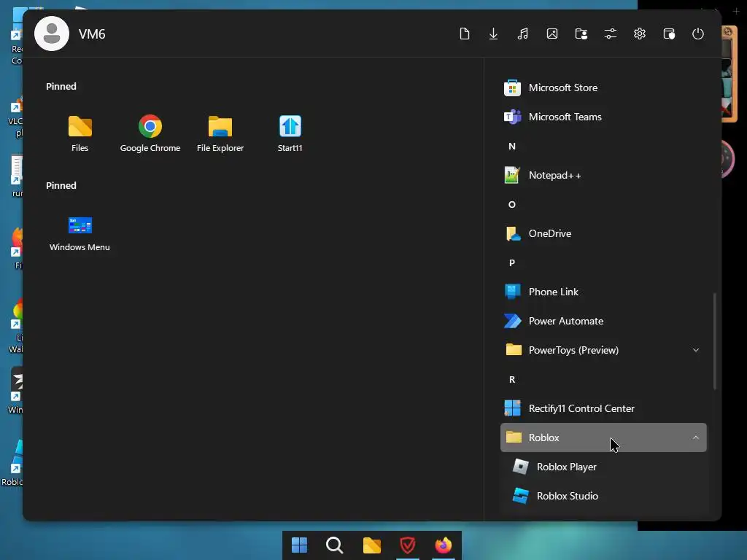
Task: Open Phone Link from app list
Action: [x=603, y=292]
